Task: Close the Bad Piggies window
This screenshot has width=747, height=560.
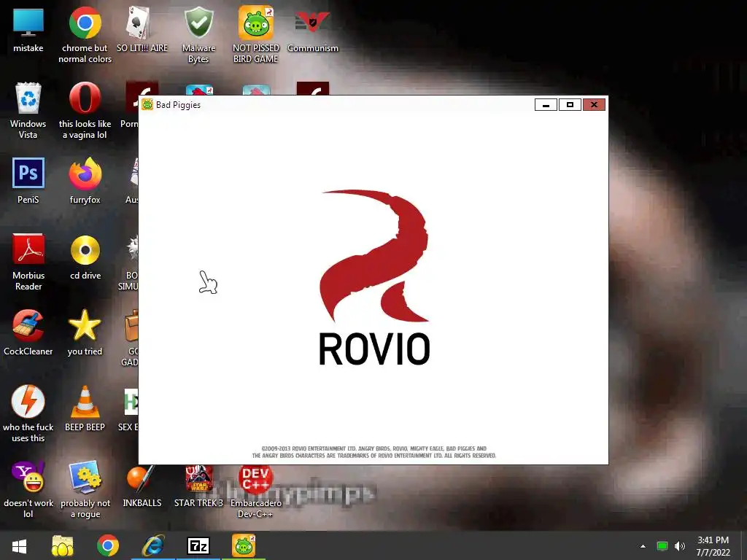Action: pyautogui.click(x=594, y=105)
